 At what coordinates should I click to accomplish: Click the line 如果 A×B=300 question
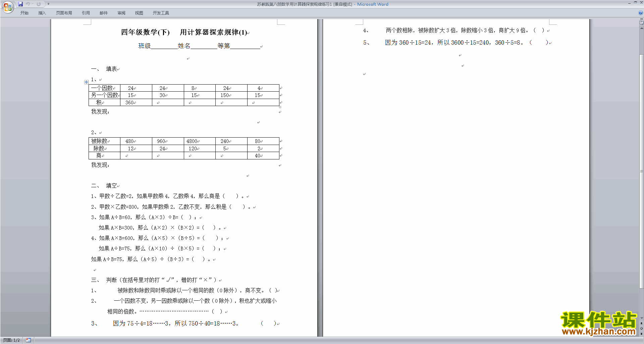(161, 228)
